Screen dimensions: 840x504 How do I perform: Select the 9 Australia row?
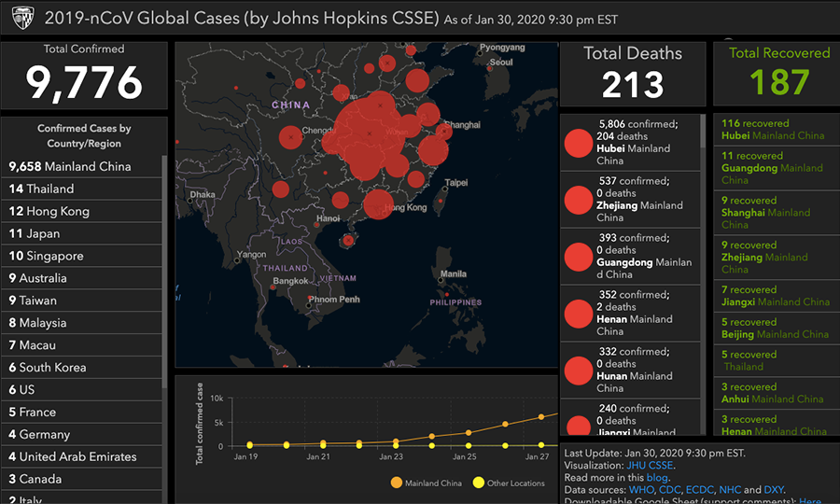81,278
